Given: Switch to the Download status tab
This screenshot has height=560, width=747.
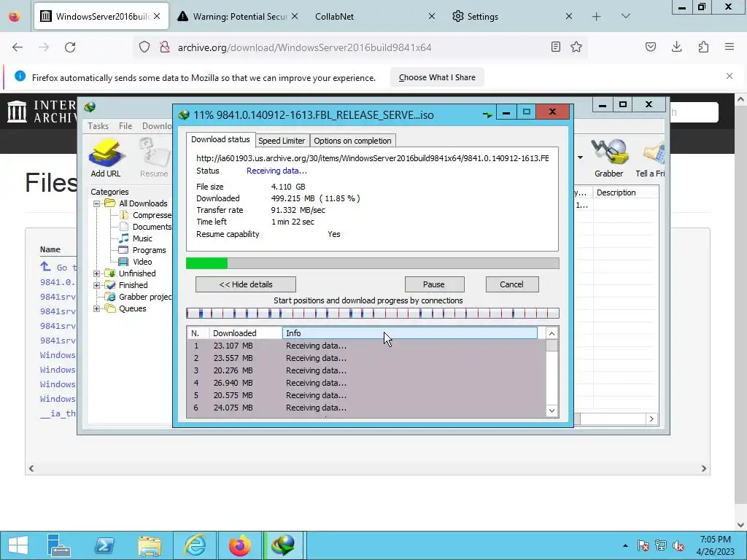Looking at the screenshot, I should pos(220,139).
